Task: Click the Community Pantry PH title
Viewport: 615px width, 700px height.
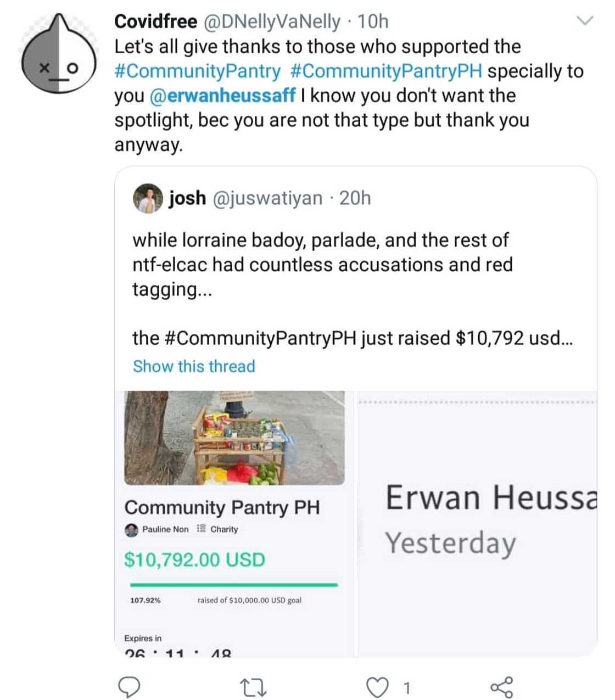Action: 222,507
